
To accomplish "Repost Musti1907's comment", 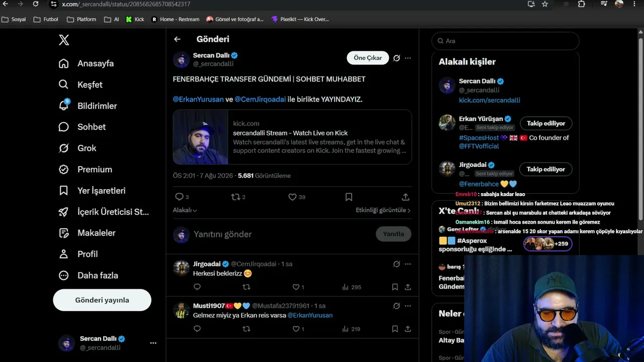I will click(246, 329).
